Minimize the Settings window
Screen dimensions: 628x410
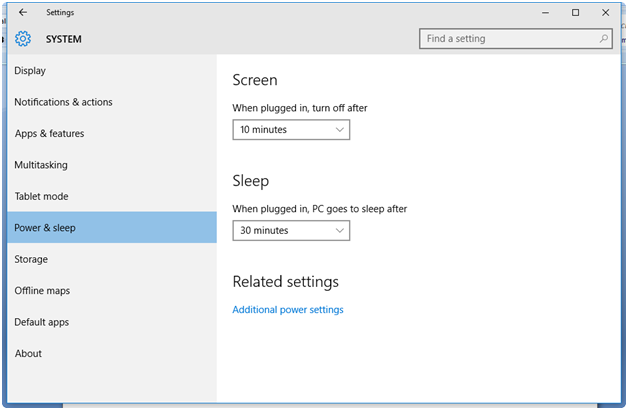point(544,13)
